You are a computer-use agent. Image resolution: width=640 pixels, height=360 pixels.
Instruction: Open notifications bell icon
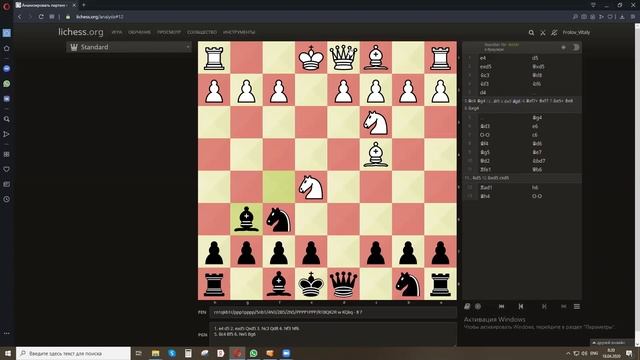click(554, 32)
